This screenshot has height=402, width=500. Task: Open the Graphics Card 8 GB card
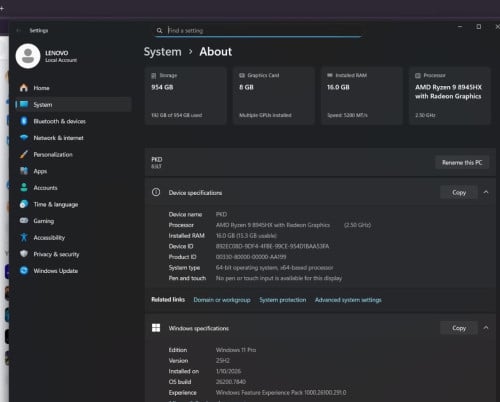(274, 96)
